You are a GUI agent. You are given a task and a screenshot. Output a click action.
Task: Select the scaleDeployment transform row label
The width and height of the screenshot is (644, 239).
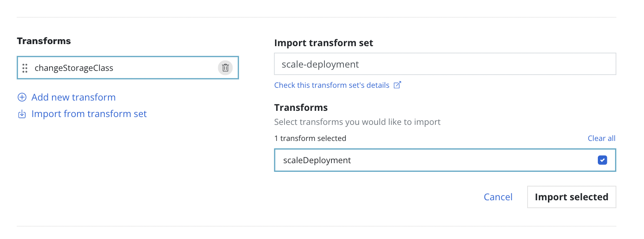pos(317,160)
